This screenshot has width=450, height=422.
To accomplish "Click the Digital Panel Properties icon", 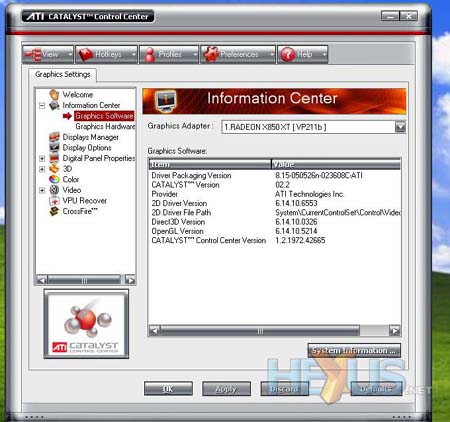I will [x=54, y=158].
